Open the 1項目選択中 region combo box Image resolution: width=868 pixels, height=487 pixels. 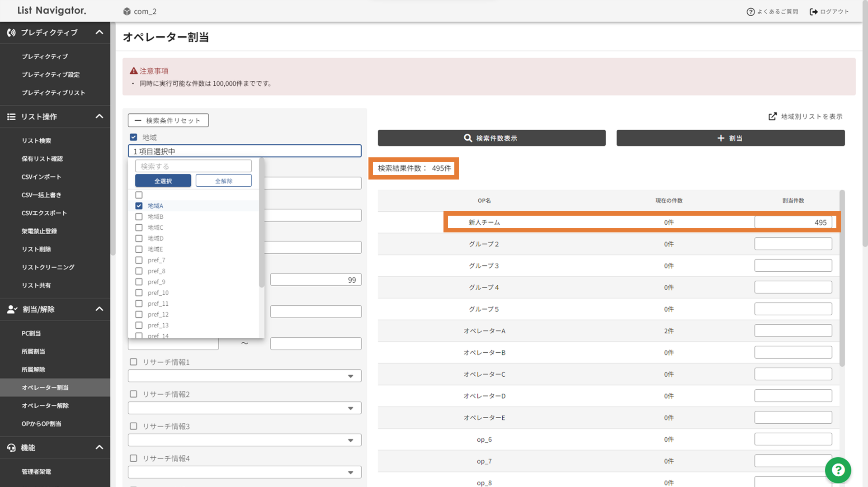(245, 151)
